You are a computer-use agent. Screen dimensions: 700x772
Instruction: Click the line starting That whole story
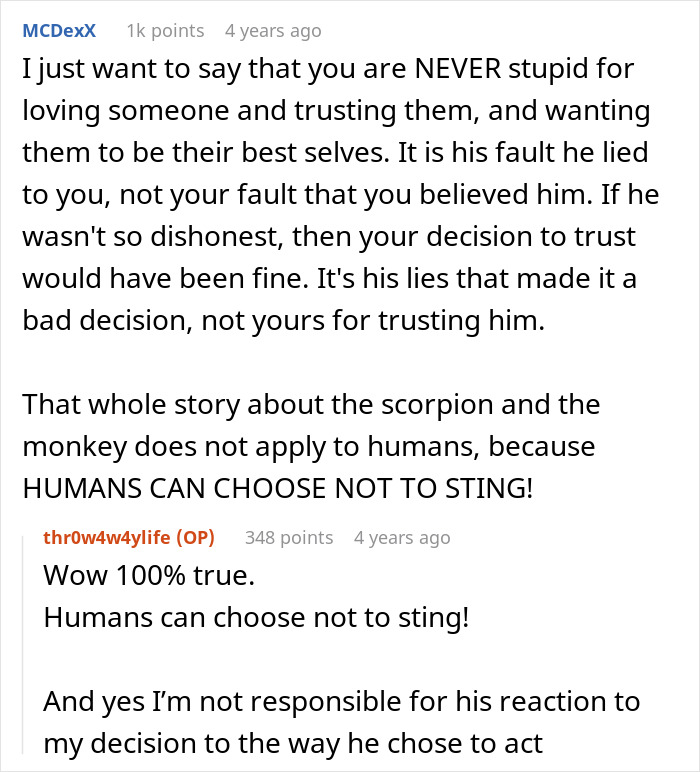pos(311,403)
